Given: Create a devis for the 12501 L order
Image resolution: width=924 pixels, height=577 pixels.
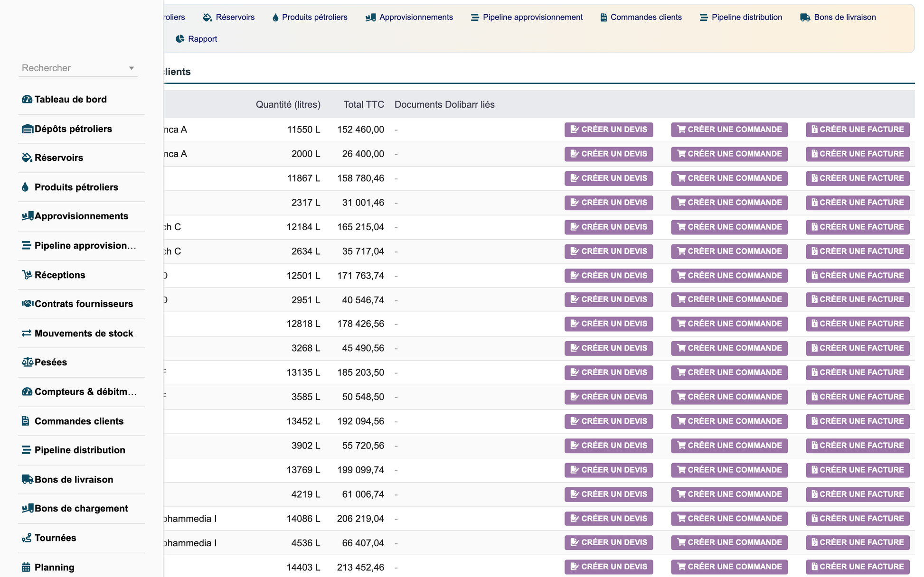Looking at the screenshot, I should point(609,276).
